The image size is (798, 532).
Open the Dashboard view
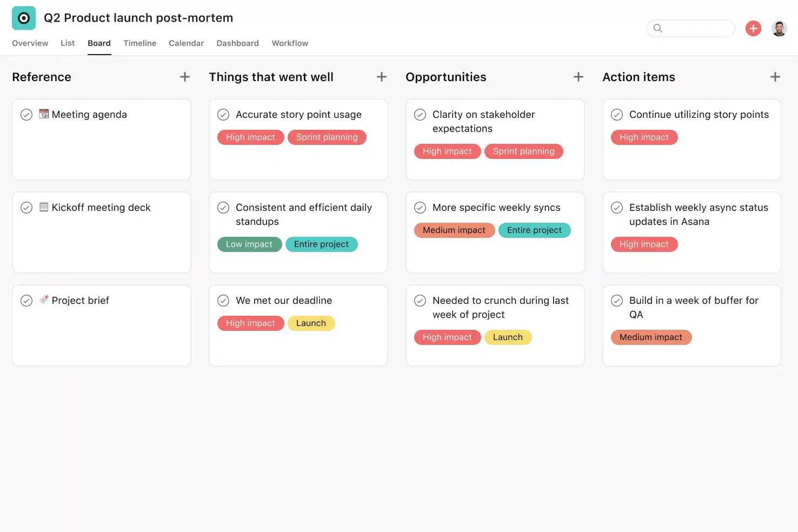(237, 43)
